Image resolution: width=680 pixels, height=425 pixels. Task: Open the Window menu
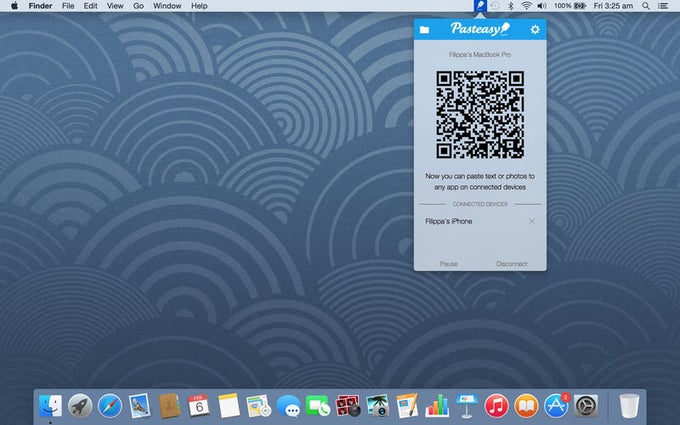pos(167,6)
